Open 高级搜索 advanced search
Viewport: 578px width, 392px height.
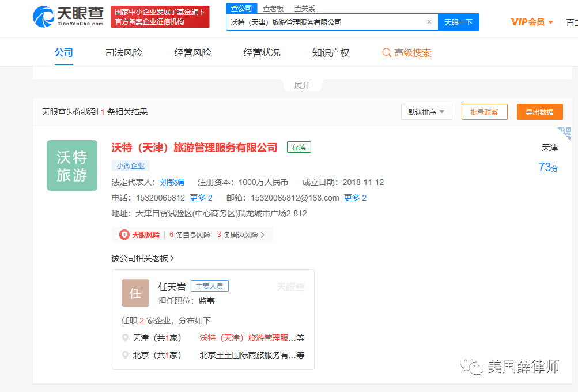pos(407,52)
